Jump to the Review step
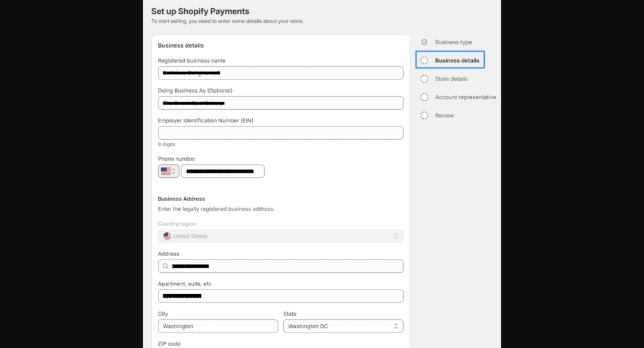The height and width of the screenshot is (348, 644). point(444,115)
